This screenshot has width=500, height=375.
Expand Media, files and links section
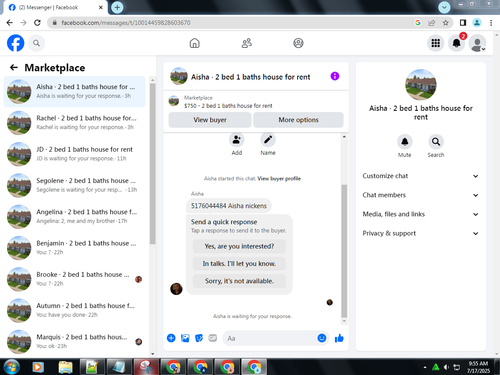[x=421, y=214]
